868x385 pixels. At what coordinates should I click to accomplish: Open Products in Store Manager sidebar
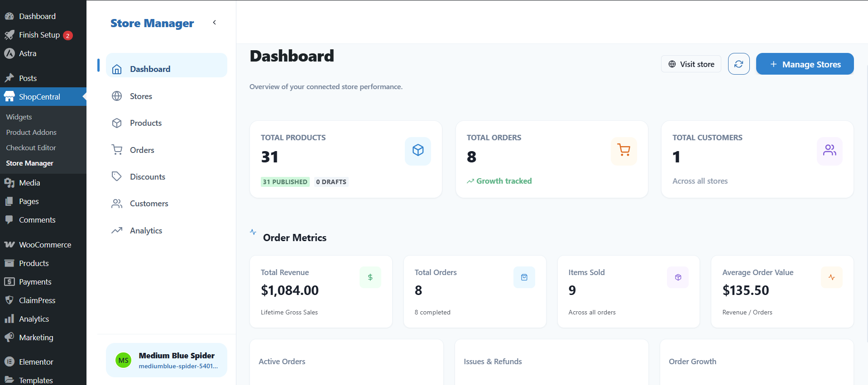(x=166, y=123)
